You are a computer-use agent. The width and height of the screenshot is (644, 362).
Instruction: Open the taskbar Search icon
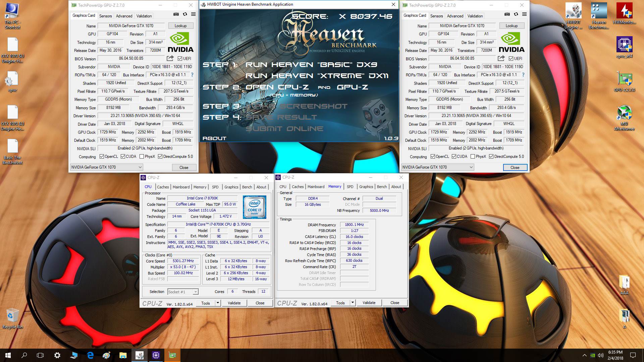[x=24, y=355]
